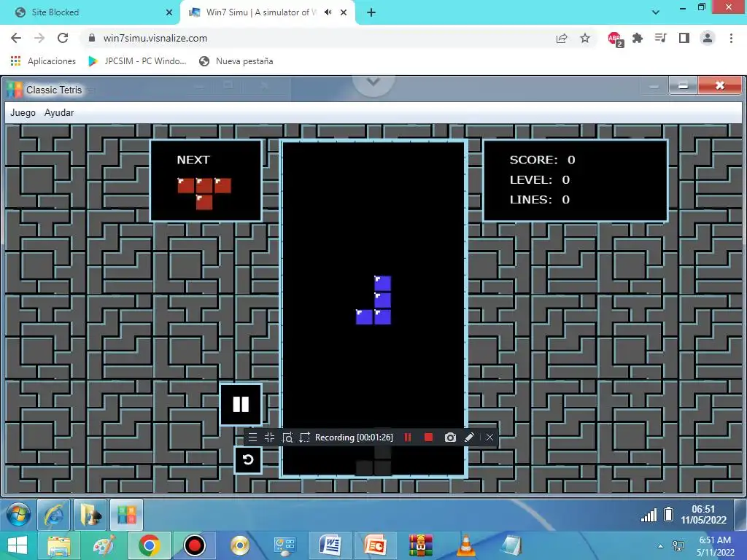This screenshot has width=747, height=560.
Task: Open the recorder pencil draw tool
Action: tap(469, 437)
